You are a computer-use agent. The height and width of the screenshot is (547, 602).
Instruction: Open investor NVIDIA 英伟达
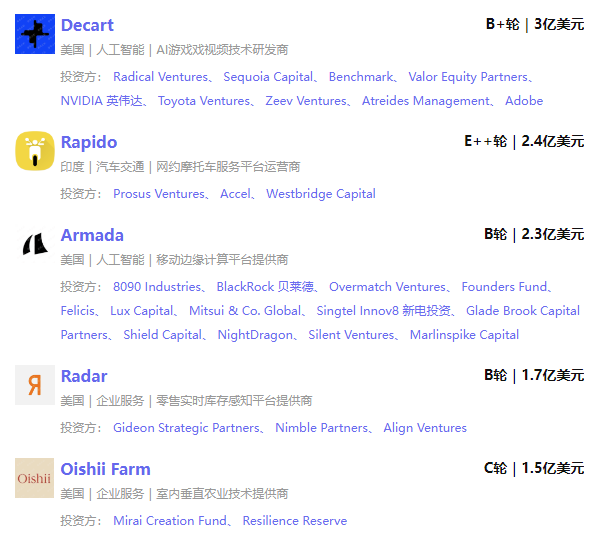[102, 101]
